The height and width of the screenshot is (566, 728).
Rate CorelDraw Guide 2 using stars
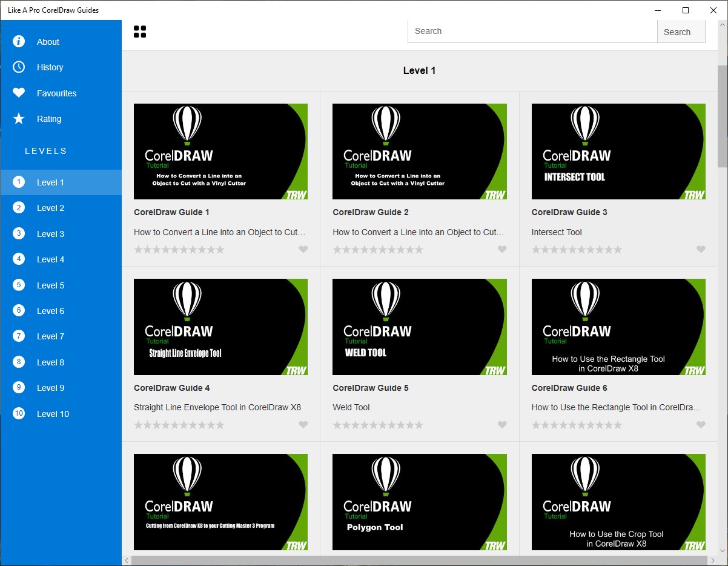pyautogui.click(x=378, y=250)
